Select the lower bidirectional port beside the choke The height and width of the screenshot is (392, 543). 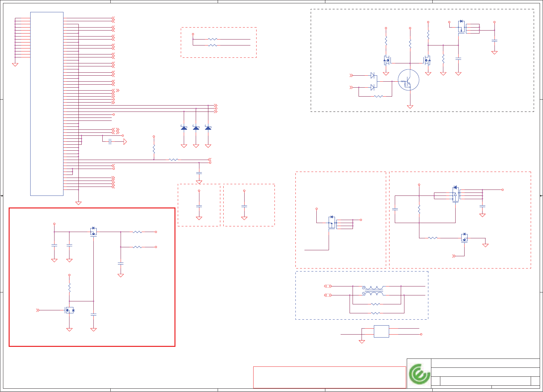[x=328, y=295]
